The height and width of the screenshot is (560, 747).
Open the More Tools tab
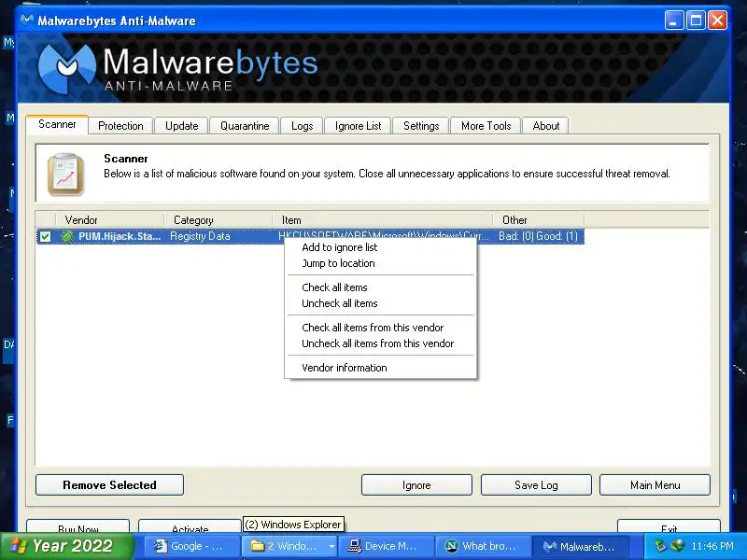point(486,126)
